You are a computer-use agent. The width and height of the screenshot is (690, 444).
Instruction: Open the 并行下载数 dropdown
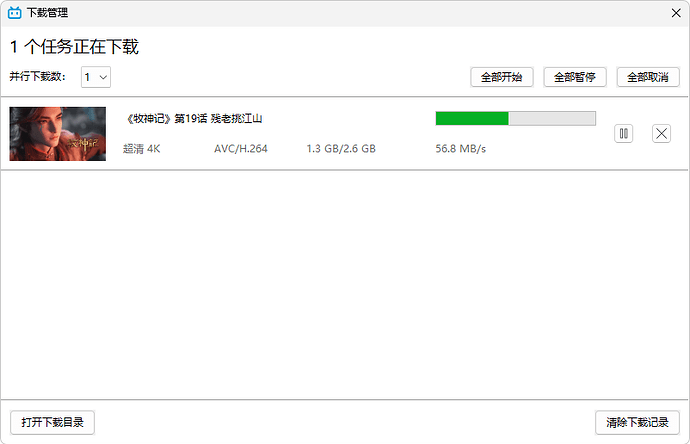[96, 77]
